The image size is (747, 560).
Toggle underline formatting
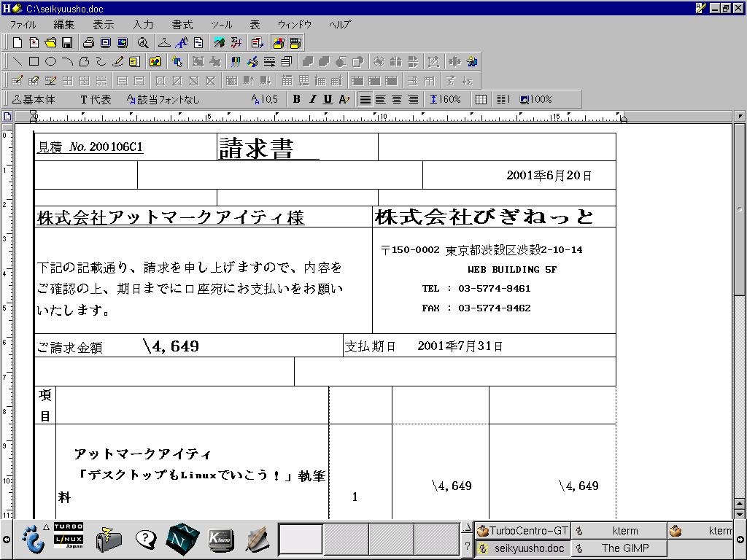(x=328, y=99)
